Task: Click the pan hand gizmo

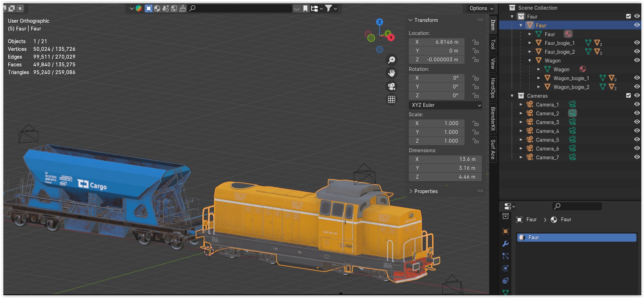Action: pyautogui.click(x=391, y=73)
